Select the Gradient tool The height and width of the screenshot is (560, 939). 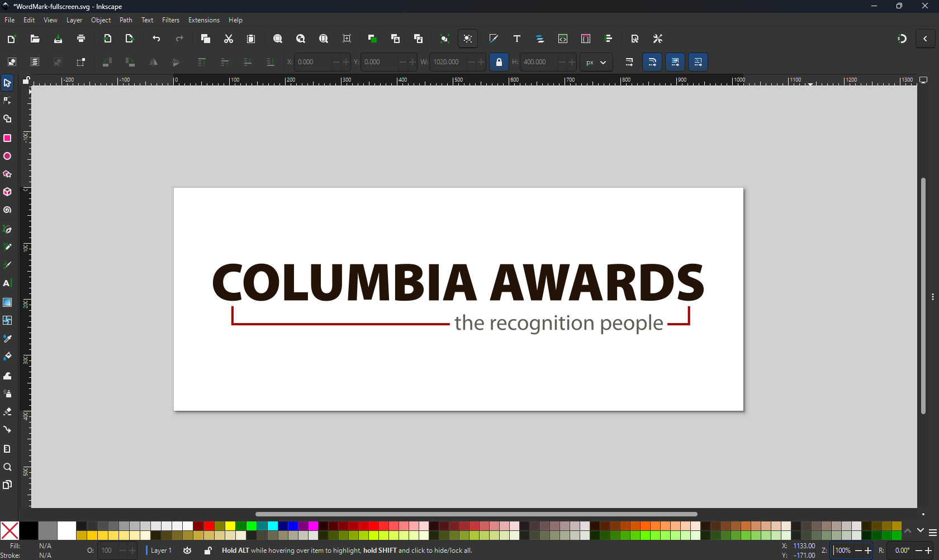tap(7, 302)
